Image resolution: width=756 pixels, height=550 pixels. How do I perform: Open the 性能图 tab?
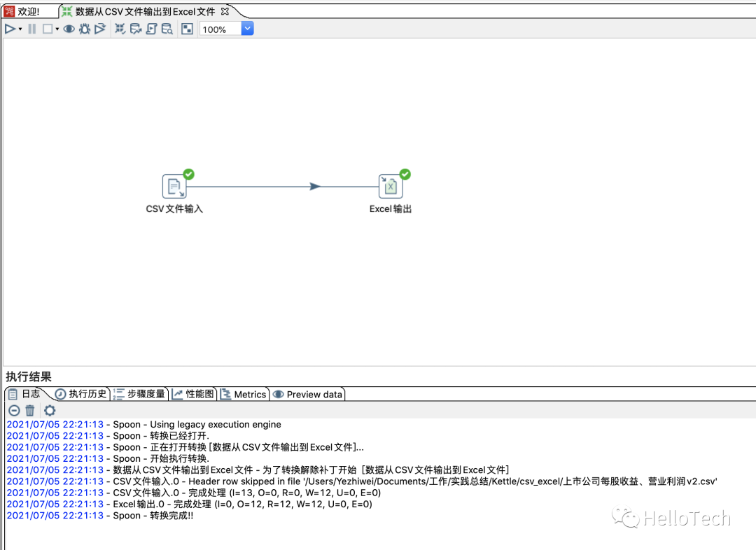194,394
